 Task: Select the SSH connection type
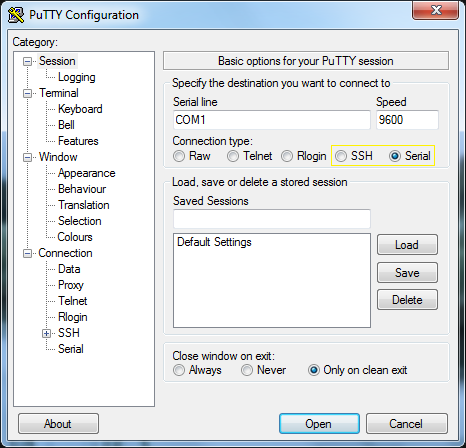click(x=341, y=156)
